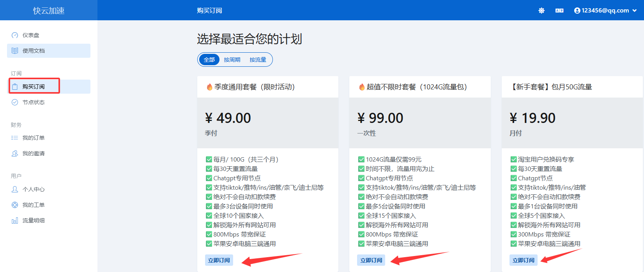The width and height of the screenshot is (644, 272).
Task: Click the 季付 billing period label
Action: point(211,133)
